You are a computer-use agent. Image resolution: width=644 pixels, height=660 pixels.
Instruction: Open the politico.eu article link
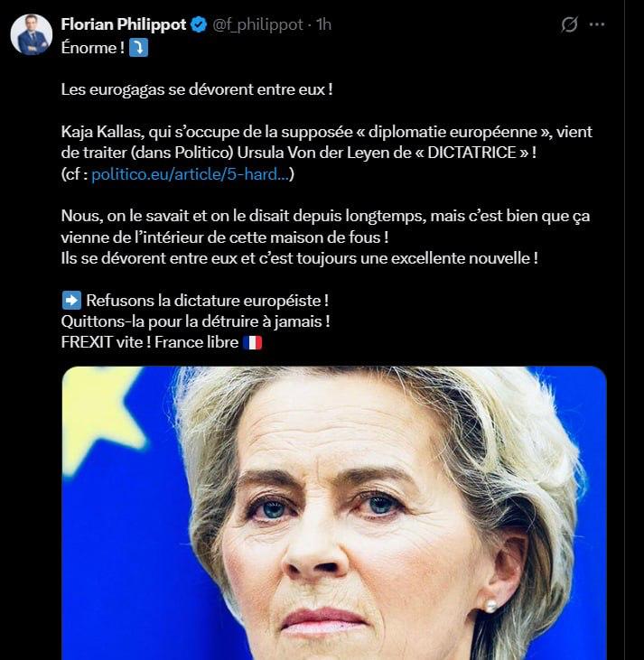[192, 174]
